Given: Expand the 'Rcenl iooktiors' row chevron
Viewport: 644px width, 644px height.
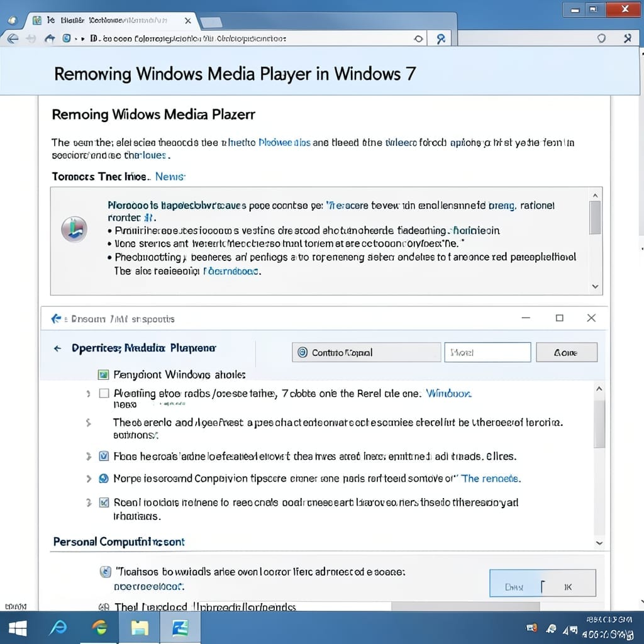Looking at the screenshot, I should click(x=88, y=502).
